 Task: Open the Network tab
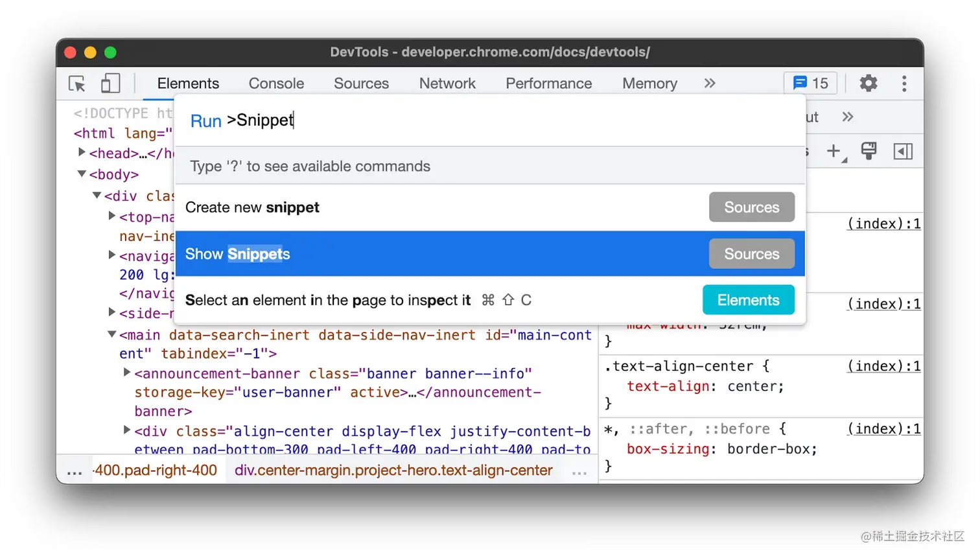click(x=447, y=84)
